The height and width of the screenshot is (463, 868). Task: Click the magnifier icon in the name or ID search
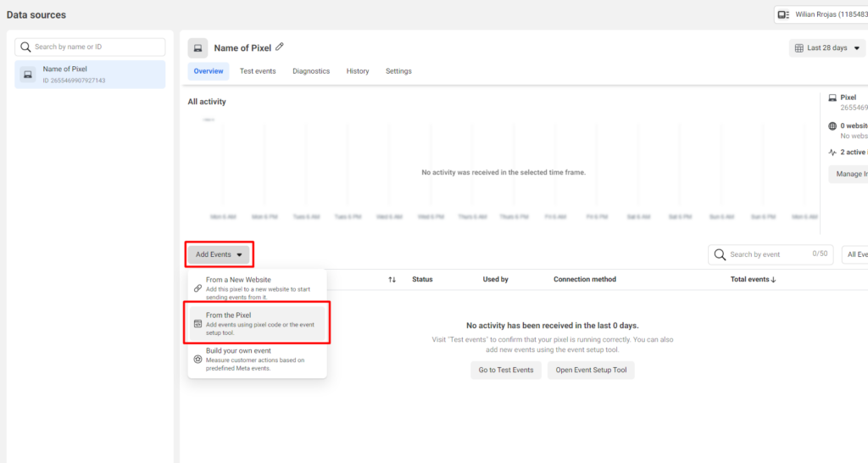25,47
